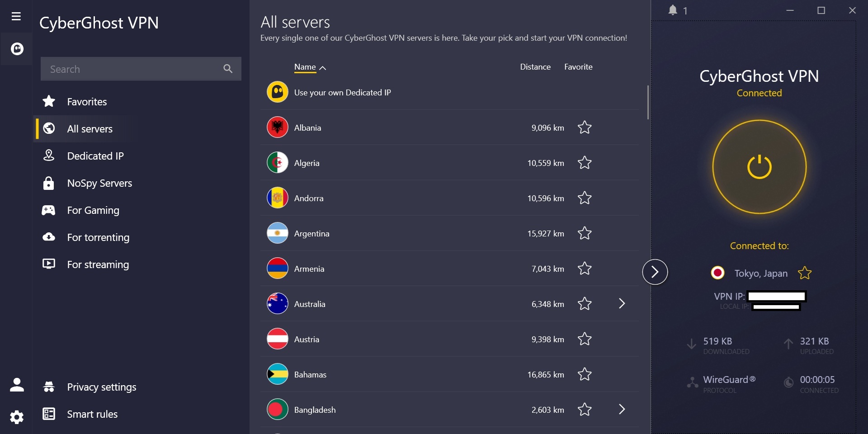868x434 pixels.
Task: Focus the Search input field
Action: click(x=131, y=69)
